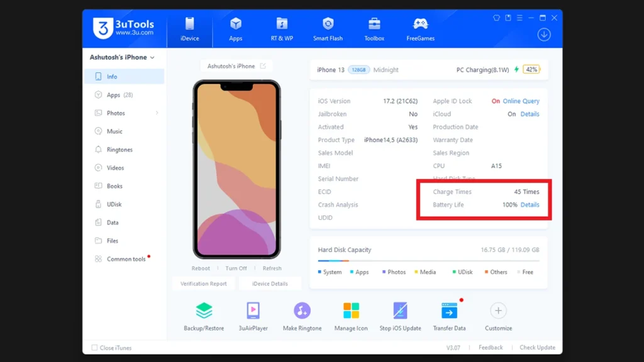Screen dimensions: 644x362
Task: Open Files in the sidebar
Action: point(124,241)
